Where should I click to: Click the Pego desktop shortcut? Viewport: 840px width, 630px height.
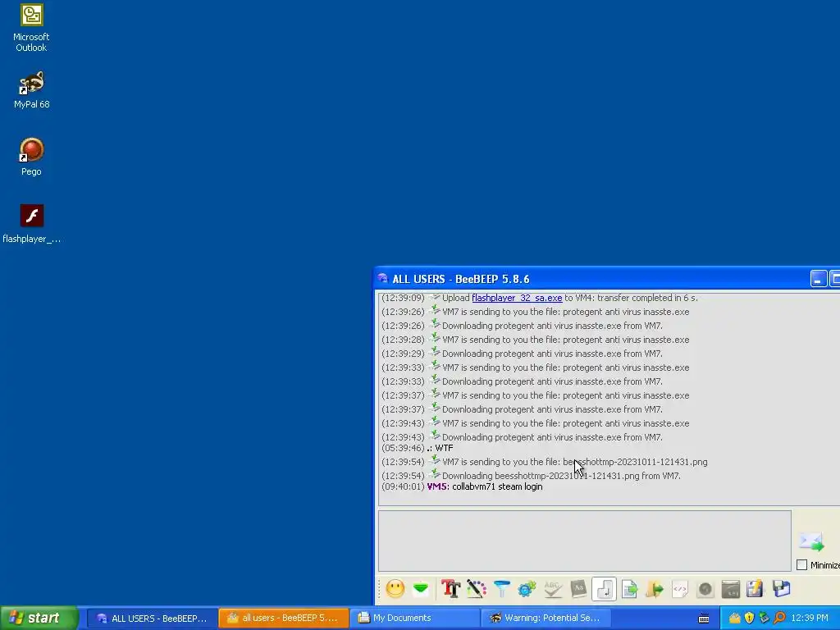point(32,157)
